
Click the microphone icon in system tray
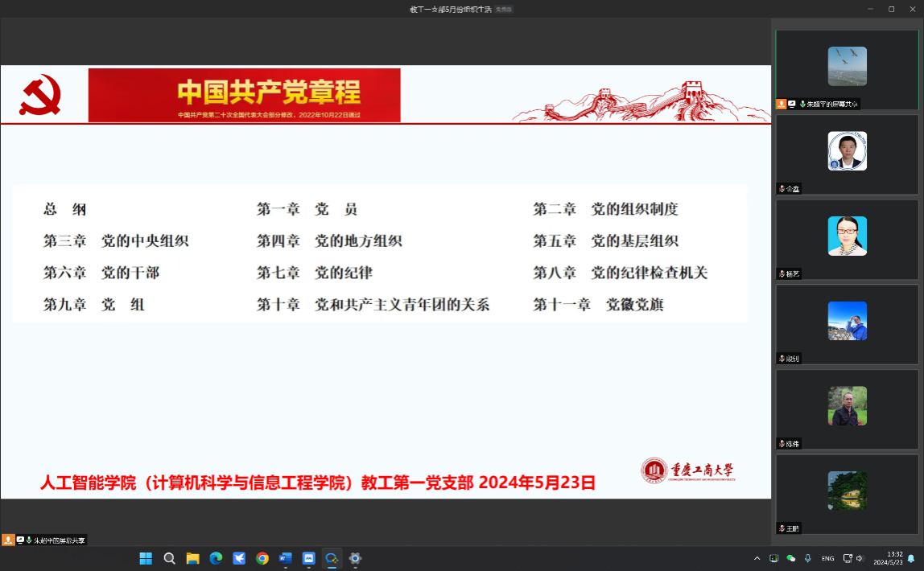pos(807,558)
